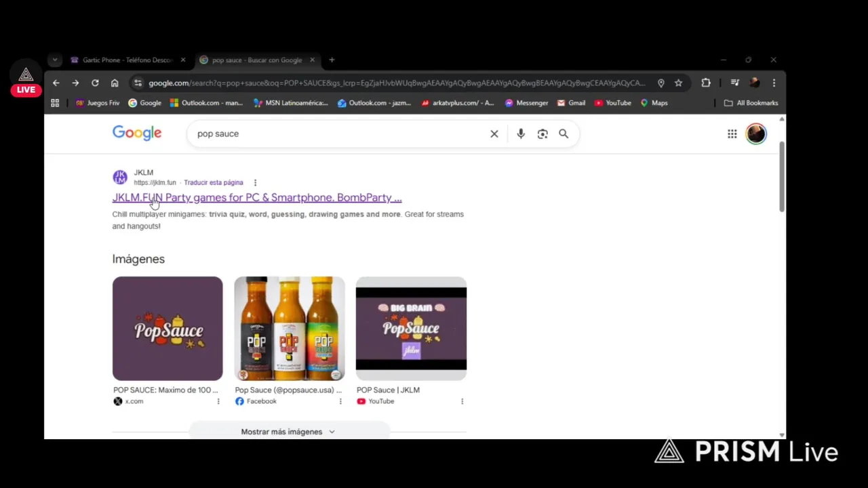Click the location permission icon in address bar
This screenshot has height=488, width=868.
click(x=660, y=83)
